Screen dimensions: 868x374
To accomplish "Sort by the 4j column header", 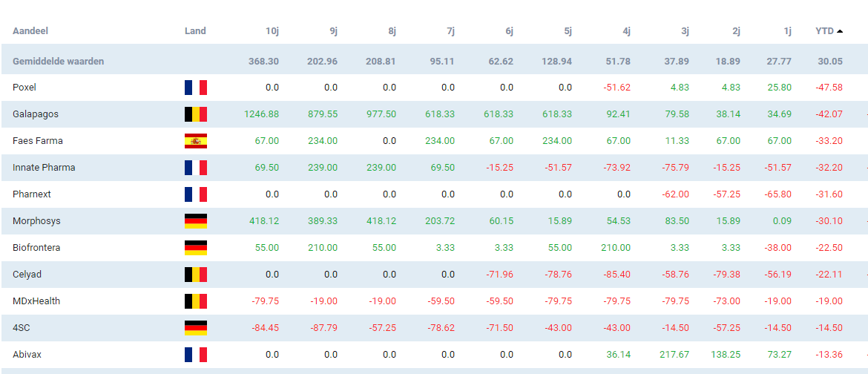I will coord(626,31).
